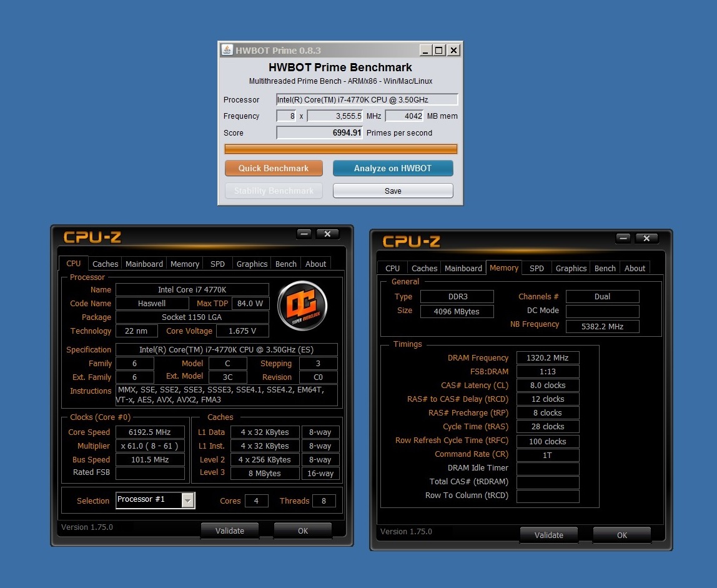Click Validate in right CPU-Z window
The height and width of the screenshot is (588, 717).
pos(549,535)
